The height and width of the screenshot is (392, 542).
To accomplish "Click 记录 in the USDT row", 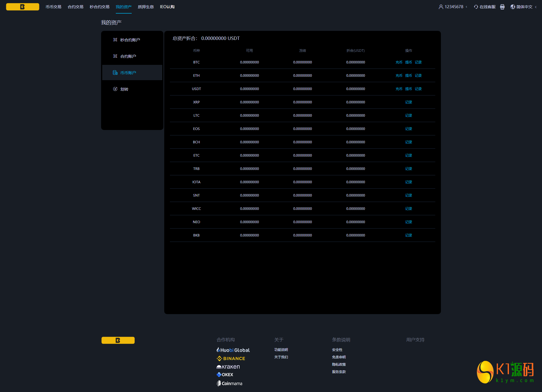I will (418, 89).
